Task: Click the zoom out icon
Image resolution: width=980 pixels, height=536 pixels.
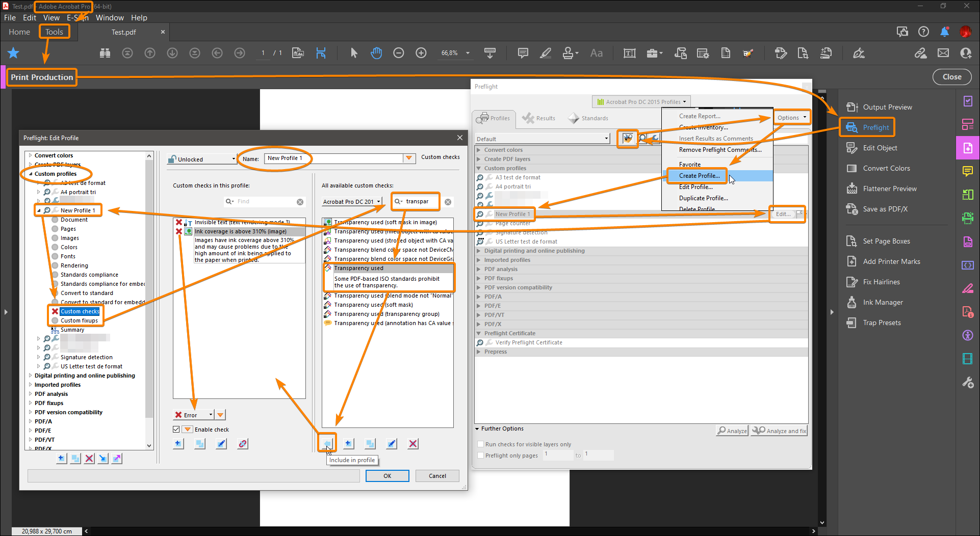Action: tap(398, 52)
